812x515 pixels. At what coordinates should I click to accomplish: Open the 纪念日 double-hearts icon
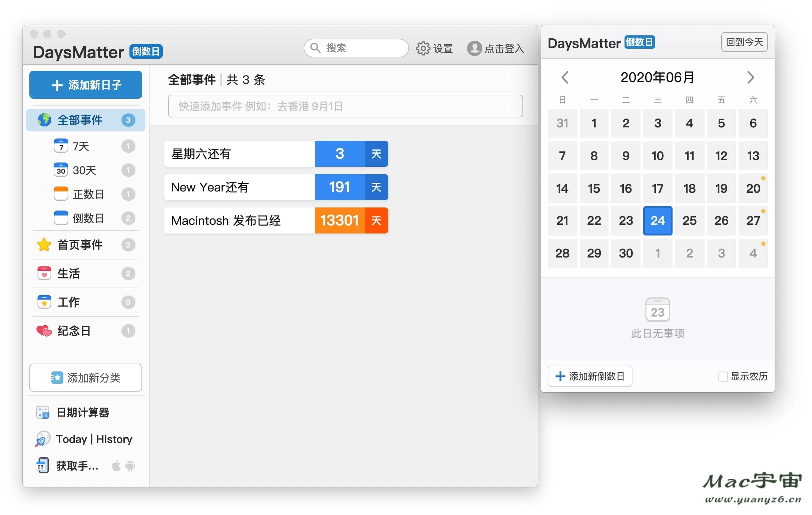click(x=43, y=331)
